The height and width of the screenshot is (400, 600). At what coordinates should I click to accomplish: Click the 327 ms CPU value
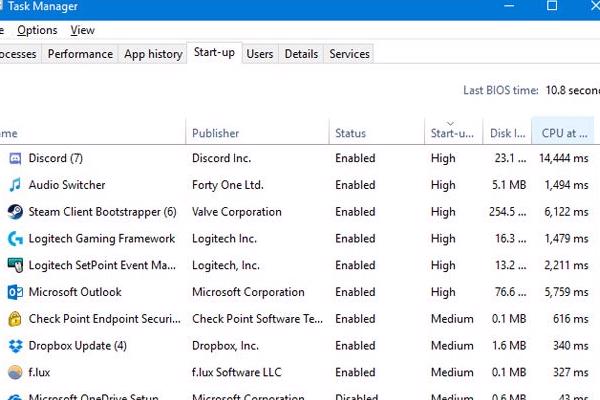571,372
